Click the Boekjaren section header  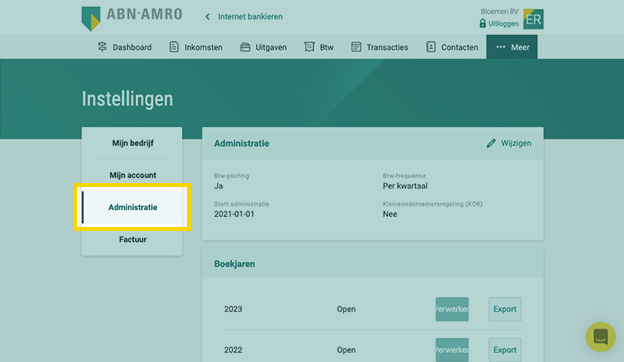pos(234,264)
